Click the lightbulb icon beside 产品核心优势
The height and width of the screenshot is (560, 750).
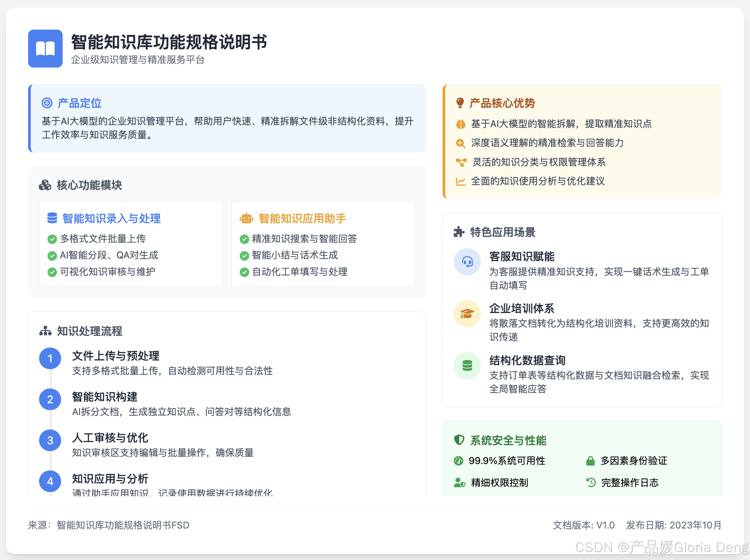(460, 103)
